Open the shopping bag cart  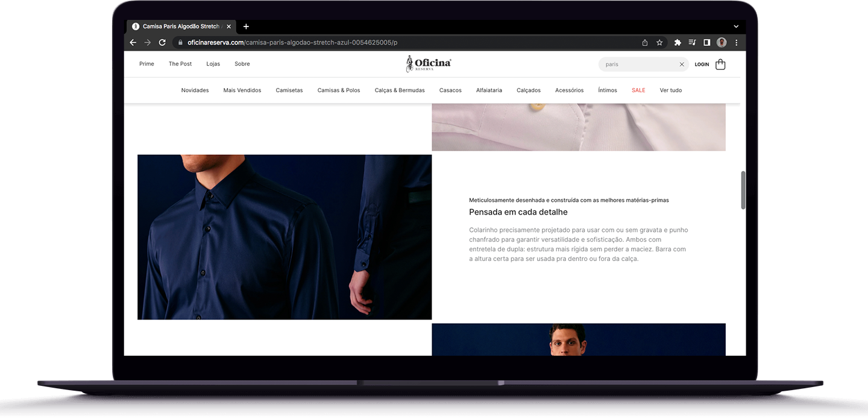click(x=720, y=65)
